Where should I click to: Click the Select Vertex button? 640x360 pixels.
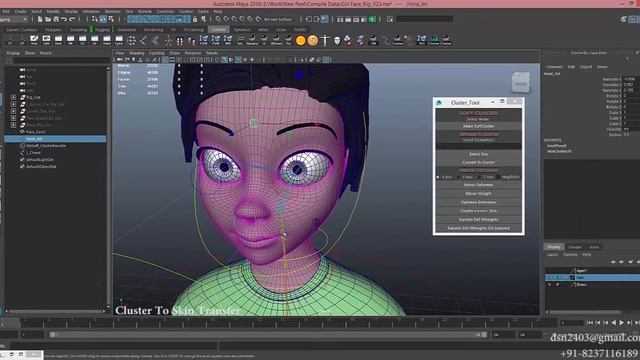(478, 119)
